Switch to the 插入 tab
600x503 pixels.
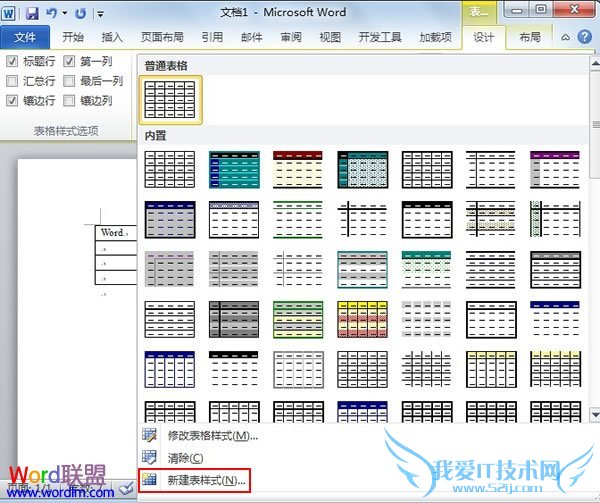112,37
